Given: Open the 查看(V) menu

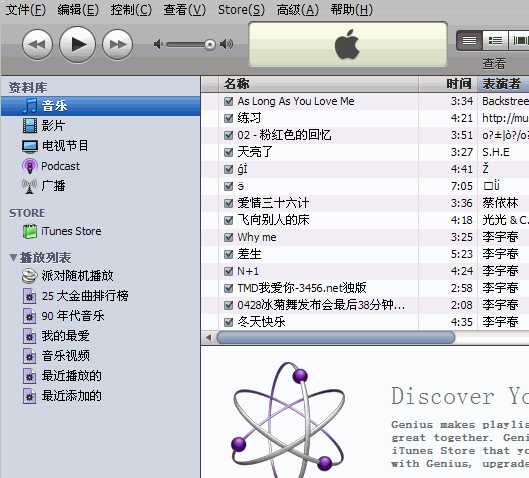Looking at the screenshot, I should click(185, 9).
